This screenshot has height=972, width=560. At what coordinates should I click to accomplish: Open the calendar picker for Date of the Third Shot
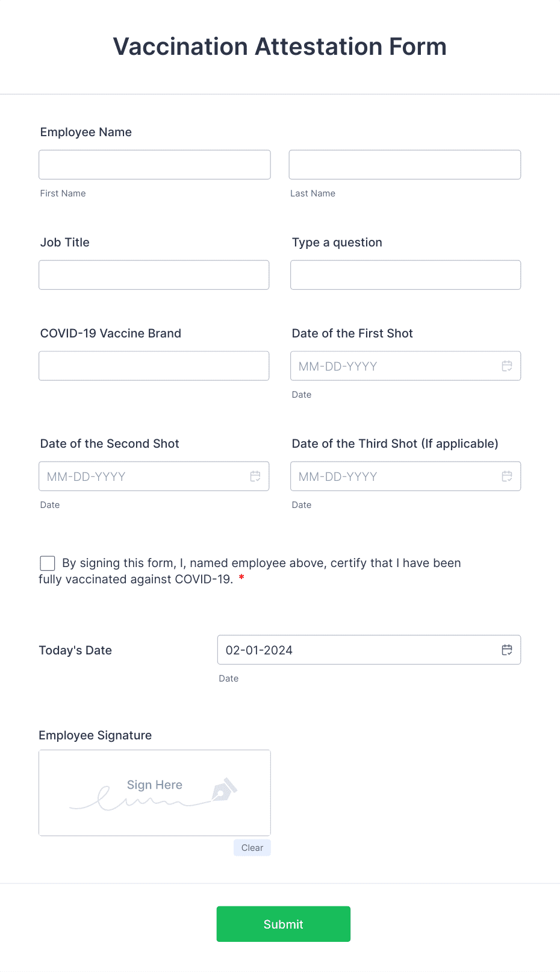506,476
